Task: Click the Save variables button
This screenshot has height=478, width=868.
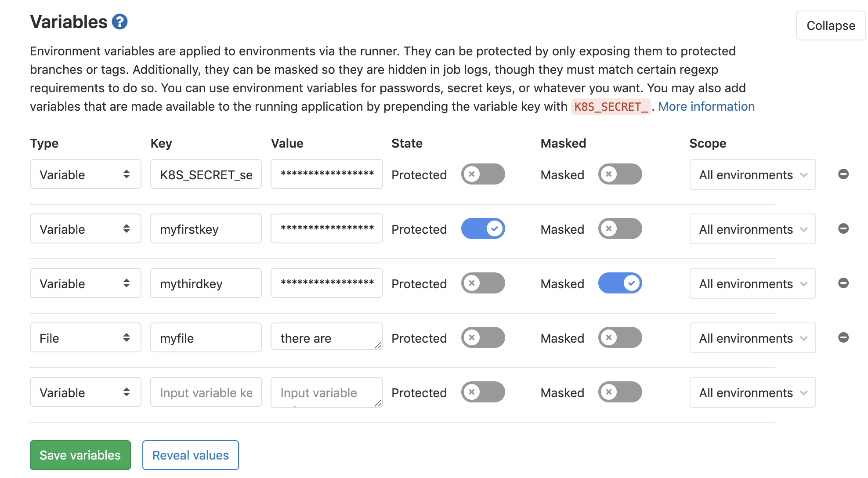Action: [x=80, y=455]
